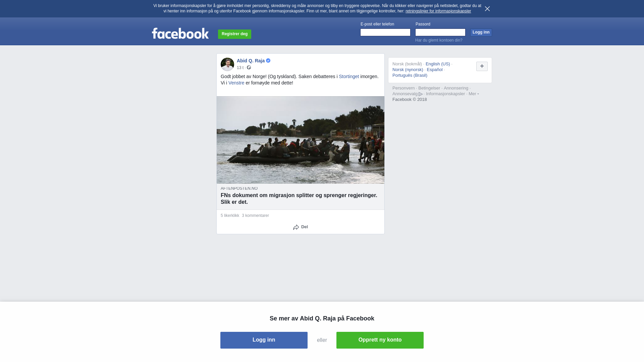Close the cookie notice banner
The height and width of the screenshot is (362, 644).
[x=487, y=9]
